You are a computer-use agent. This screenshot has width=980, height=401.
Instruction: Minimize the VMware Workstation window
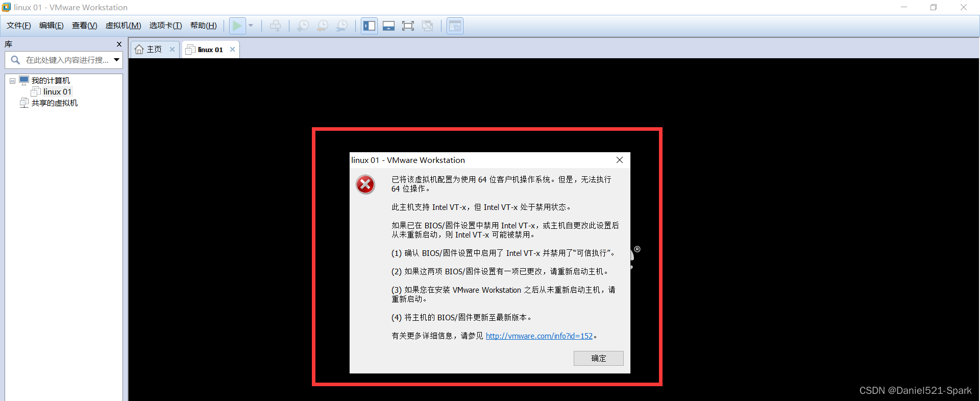tap(904, 7)
